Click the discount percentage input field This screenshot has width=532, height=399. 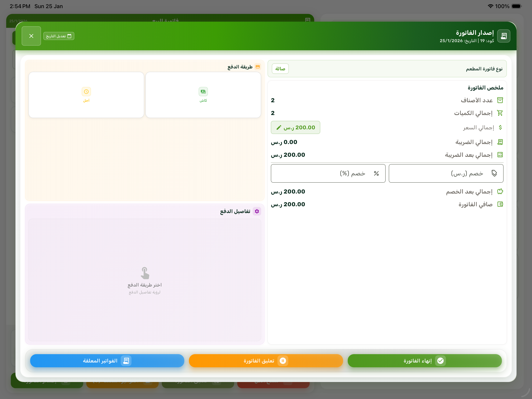click(328, 173)
